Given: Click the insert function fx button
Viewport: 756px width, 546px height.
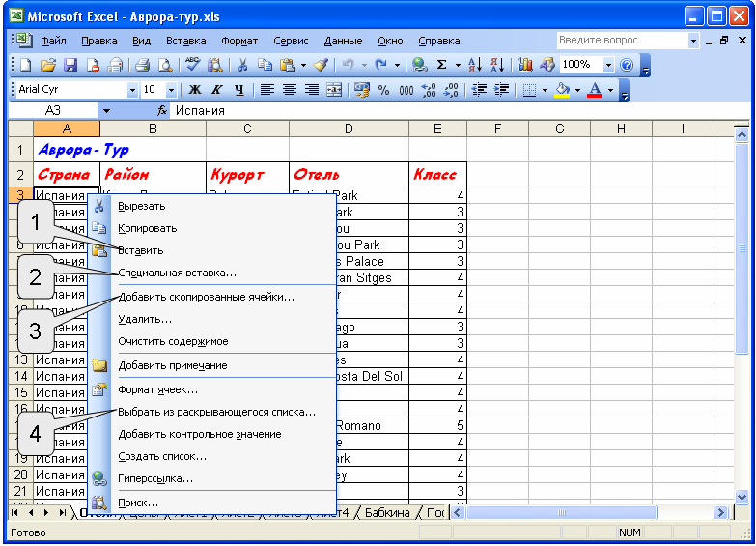Looking at the screenshot, I should (x=162, y=111).
